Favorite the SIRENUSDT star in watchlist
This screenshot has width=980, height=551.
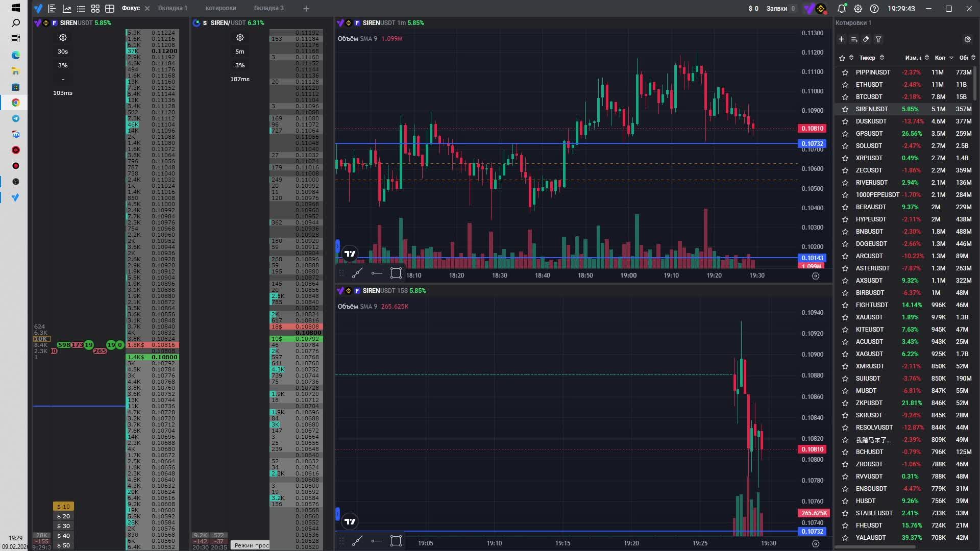(x=845, y=109)
